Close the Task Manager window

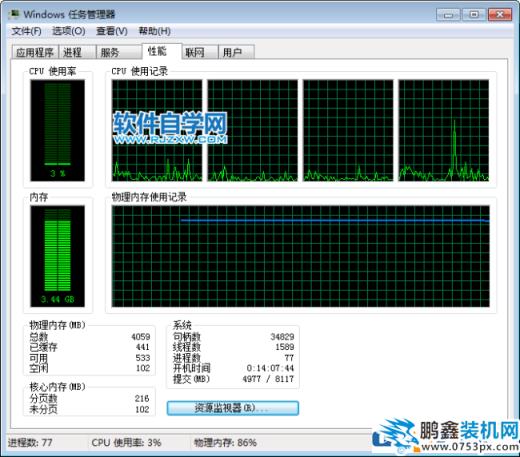(500, 15)
